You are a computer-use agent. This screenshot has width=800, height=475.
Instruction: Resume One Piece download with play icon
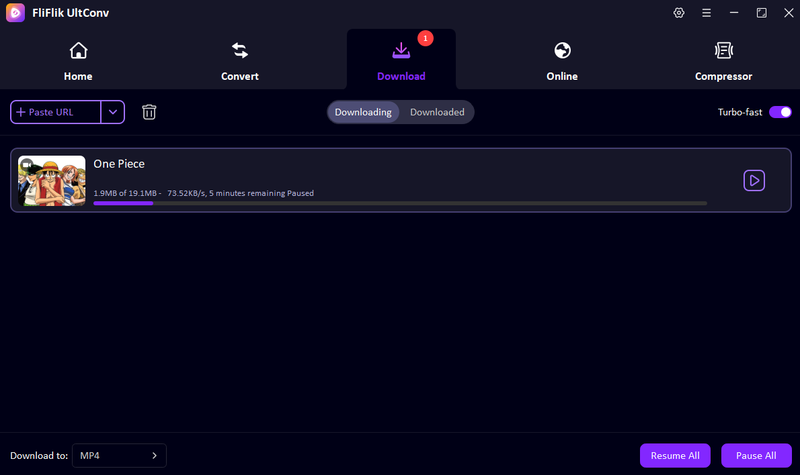(x=754, y=181)
